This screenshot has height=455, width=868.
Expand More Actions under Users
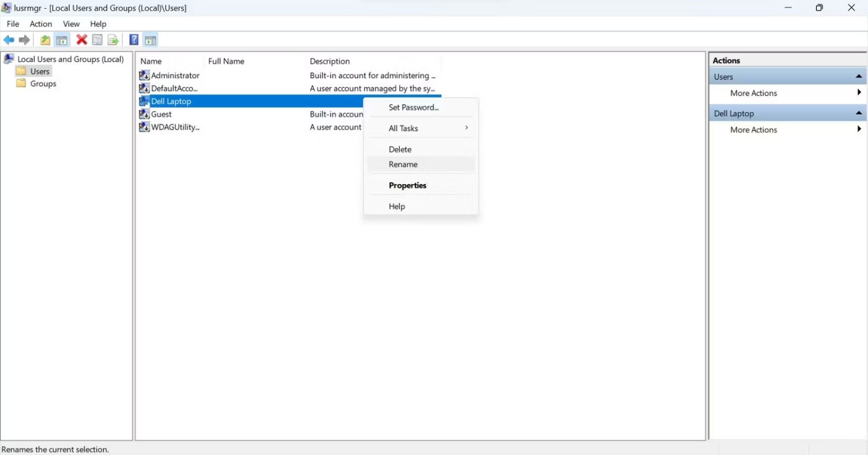pos(753,93)
